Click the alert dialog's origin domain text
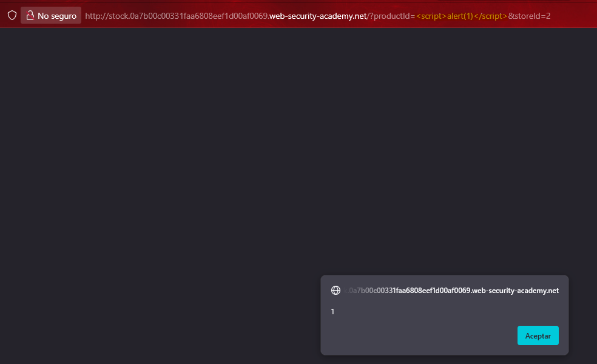This screenshot has width=597, height=364. 451,291
